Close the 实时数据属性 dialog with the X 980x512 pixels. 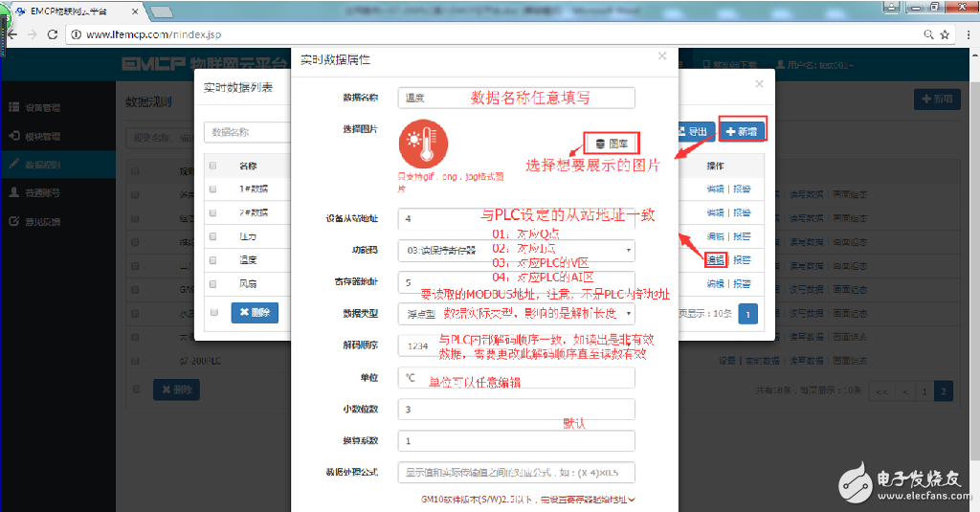coord(662,56)
